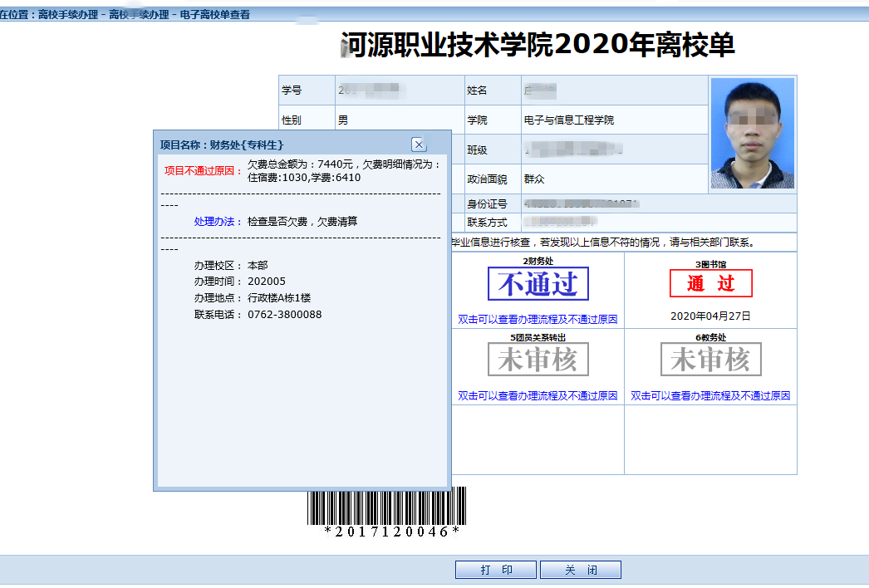Click the popup title 项目名称：财务处{专科生}
869x588 pixels.
(x=222, y=145)
